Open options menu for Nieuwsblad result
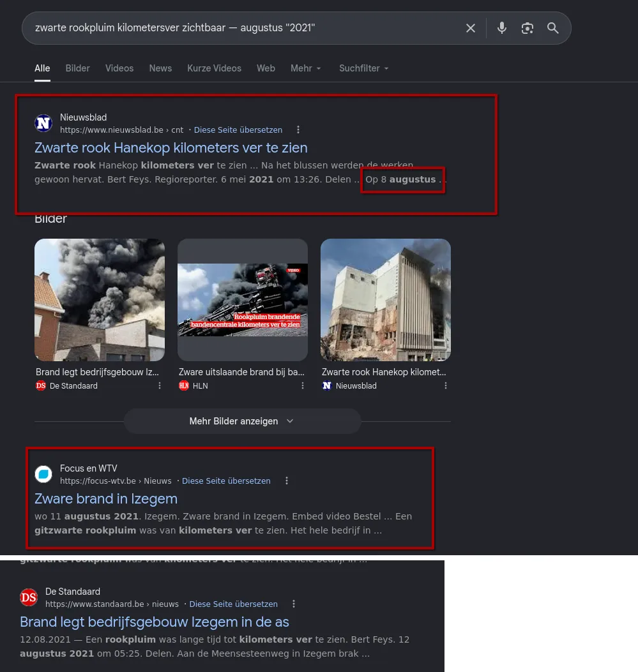Image resolution: width=638 pixels, height=672 pixels. pyautogui.click(x=298, y=130)
